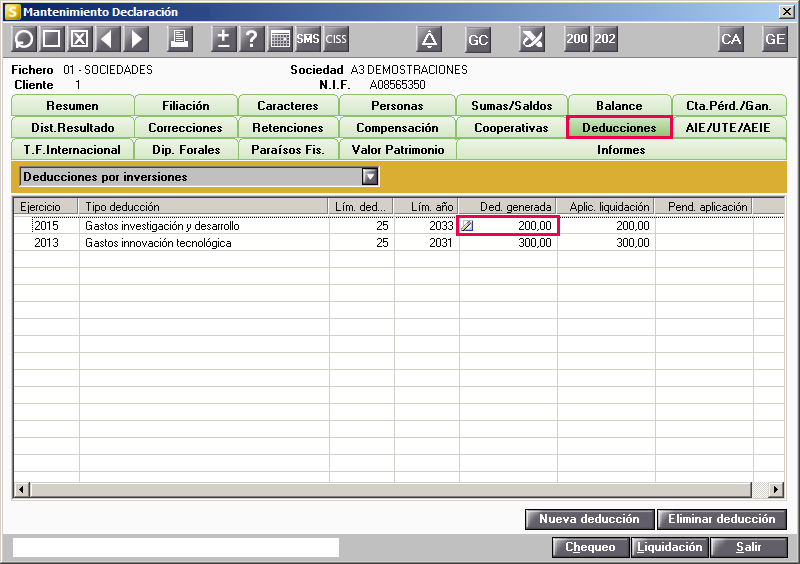Click the Ded. generada column header

(x=507, y=207)
